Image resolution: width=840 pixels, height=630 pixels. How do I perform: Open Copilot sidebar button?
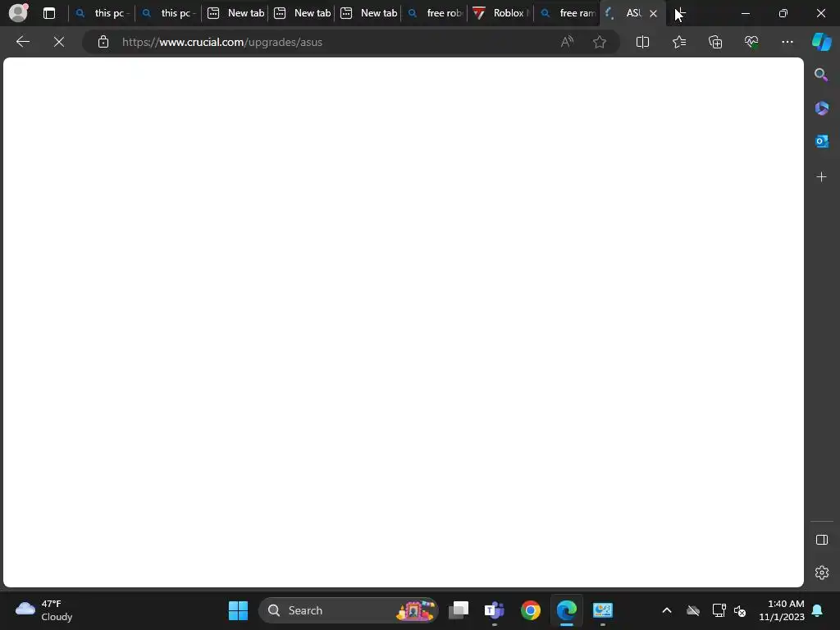pos(821,42)
